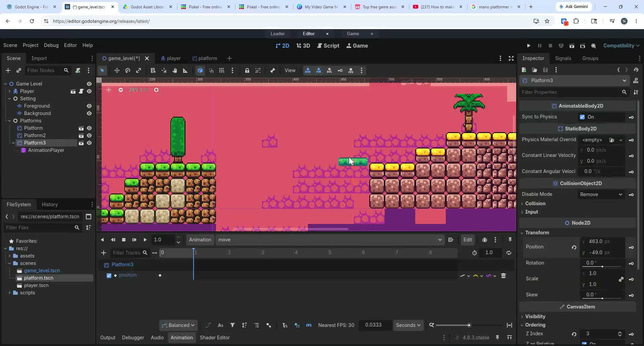Open the Scene menu

click(x=10, y=45)
